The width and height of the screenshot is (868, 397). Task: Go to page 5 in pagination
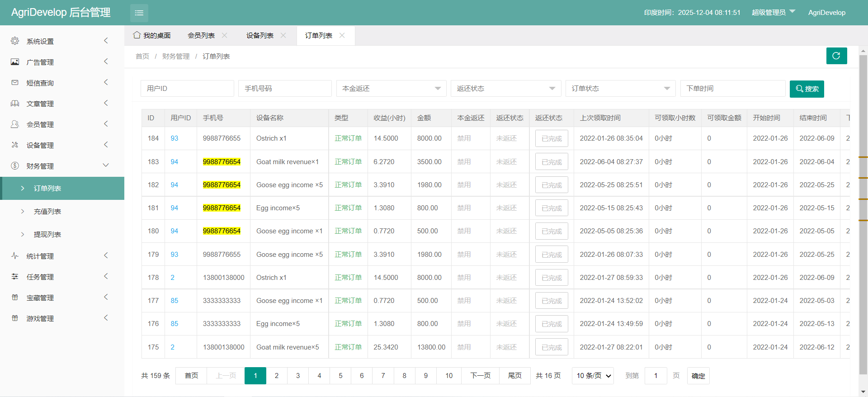tap(340, 376)
